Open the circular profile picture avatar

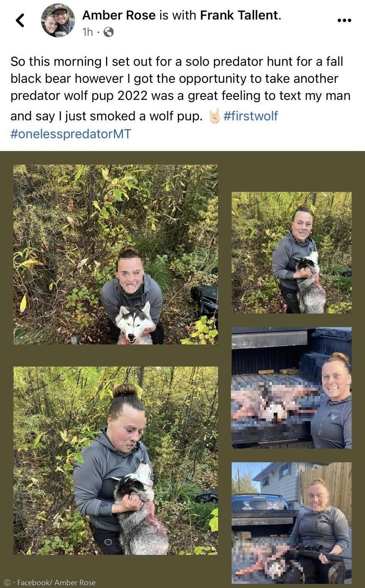click(x=58, y=20)
